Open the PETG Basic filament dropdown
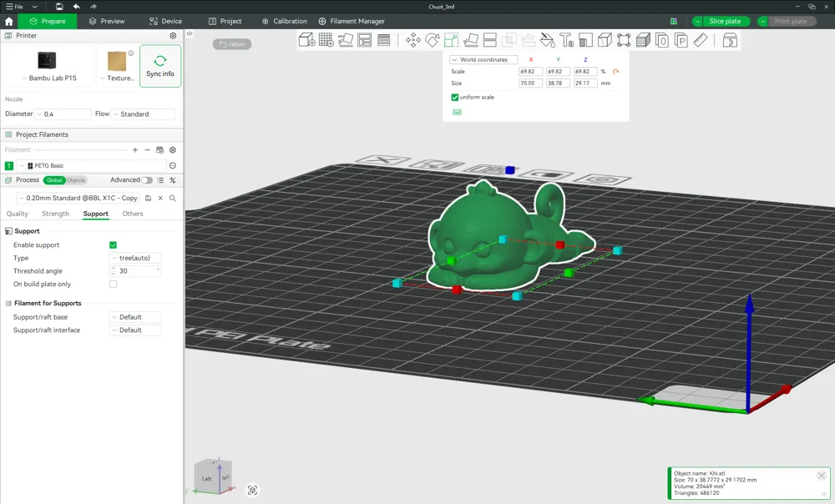 (x=91, y=165)
